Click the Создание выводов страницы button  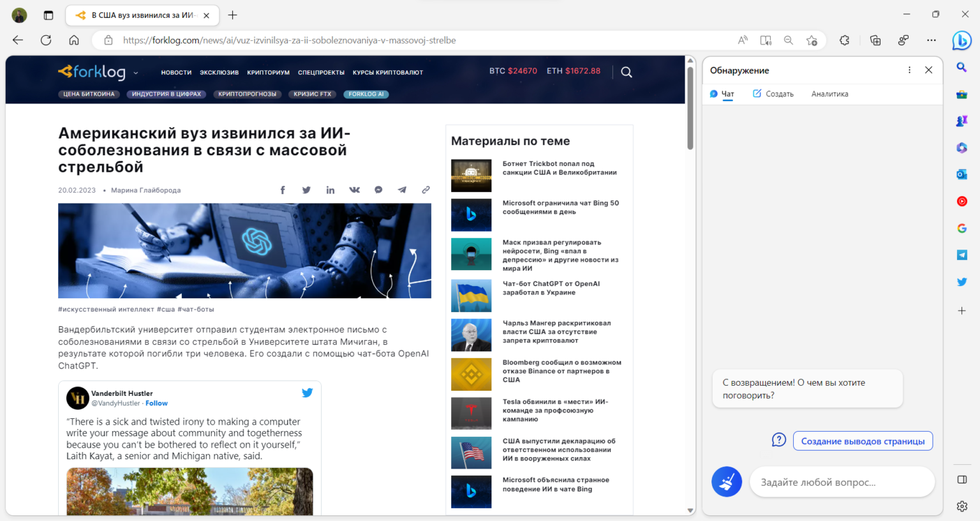[x=863, y=441]
